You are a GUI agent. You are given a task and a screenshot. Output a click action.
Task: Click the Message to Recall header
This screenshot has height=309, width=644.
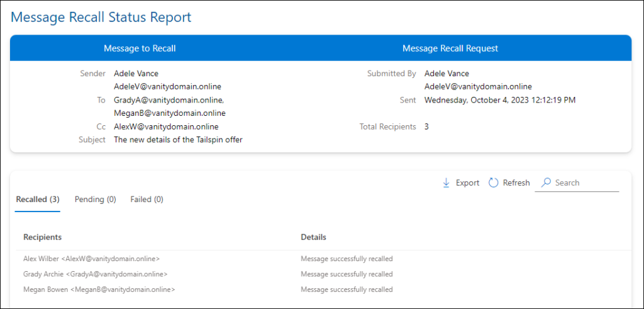coord(140,48)
